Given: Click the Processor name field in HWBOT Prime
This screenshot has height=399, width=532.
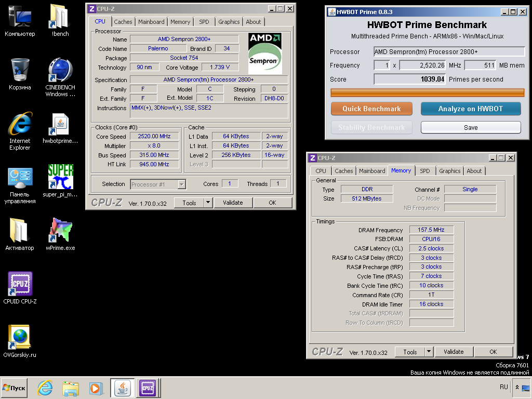Looking at the screenshot, I should point(449,51).
